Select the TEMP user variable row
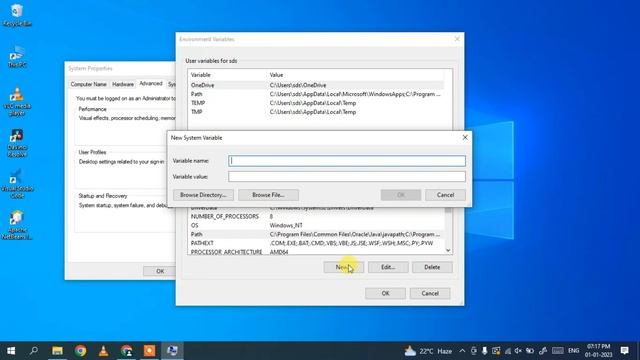640x360 pixels. click(316, 103)
